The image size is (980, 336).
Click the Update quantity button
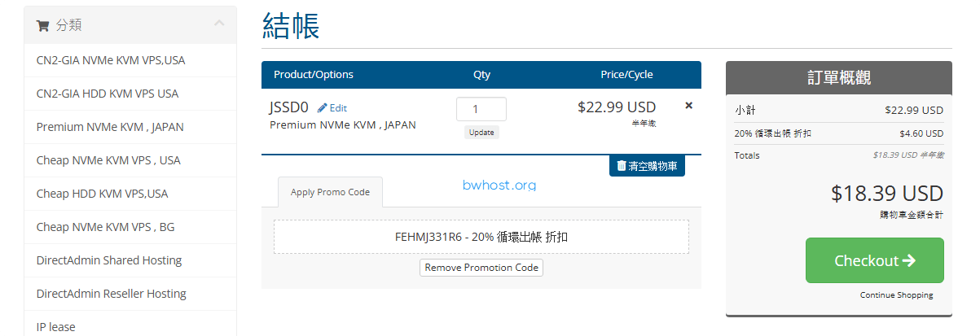(481, 132)
